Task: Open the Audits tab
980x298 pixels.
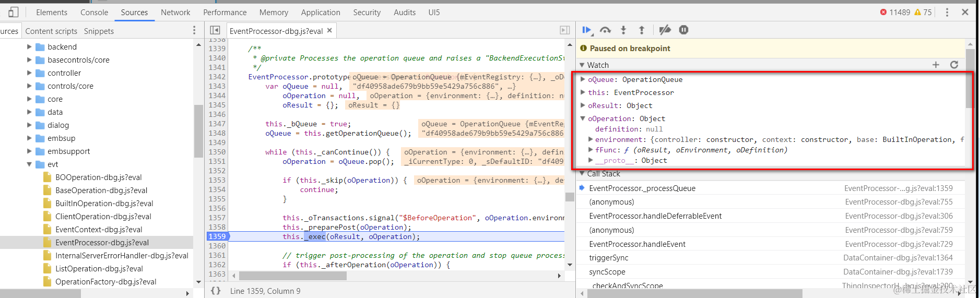Action: [405, 12]
